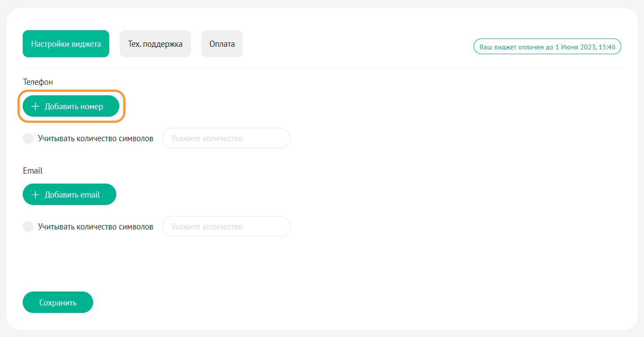The width and height of the screenshot is (644, 337).
Task: Focus the Укажите количество field for email
Action: coord(226,227)
